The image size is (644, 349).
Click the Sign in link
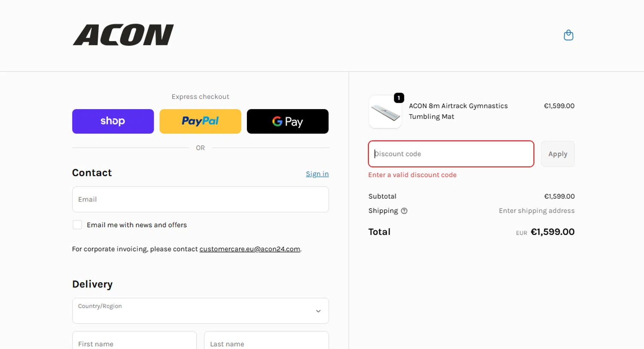point(317,174)
